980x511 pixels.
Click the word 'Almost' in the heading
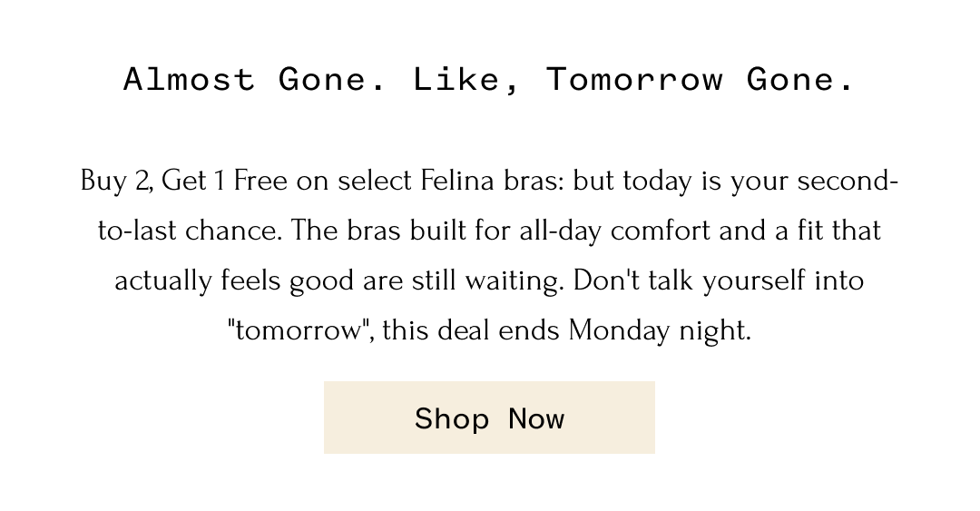coord(189,80)
